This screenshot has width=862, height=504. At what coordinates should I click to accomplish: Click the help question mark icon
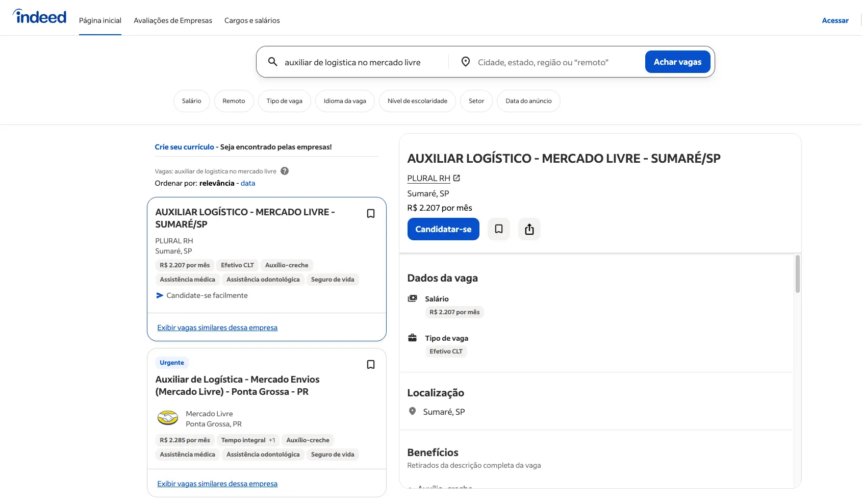click(285, 171)
